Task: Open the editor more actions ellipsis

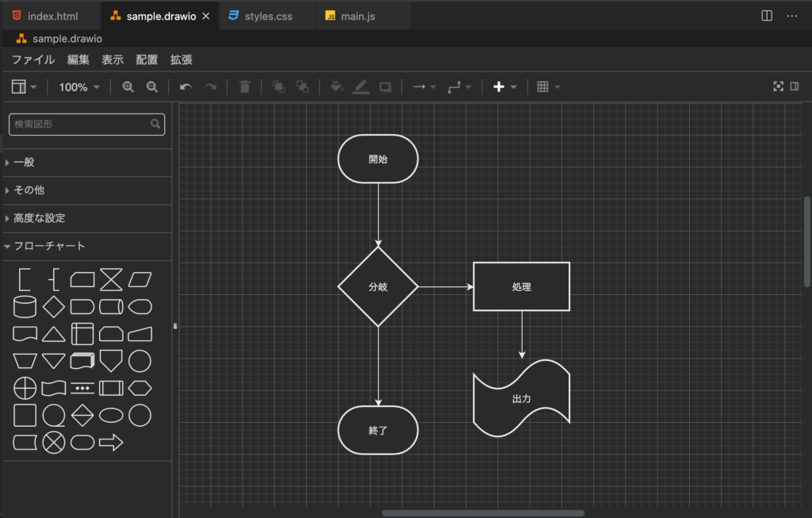Action: point(792,16)
